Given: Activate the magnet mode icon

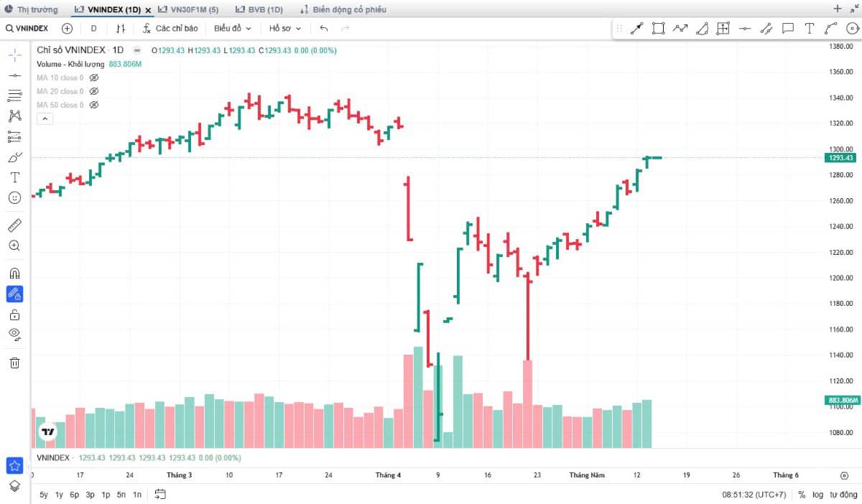Looking at the screenshot, I should [14, 273].
